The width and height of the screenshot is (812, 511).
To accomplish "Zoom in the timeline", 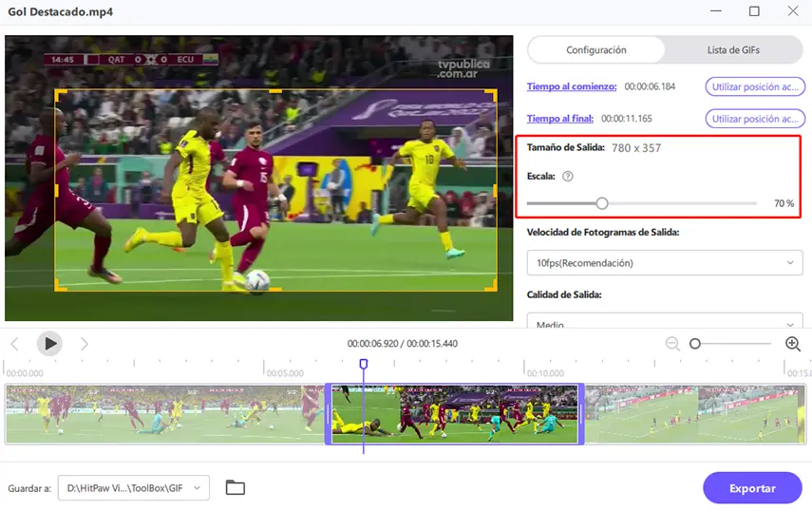I will 792,344.
